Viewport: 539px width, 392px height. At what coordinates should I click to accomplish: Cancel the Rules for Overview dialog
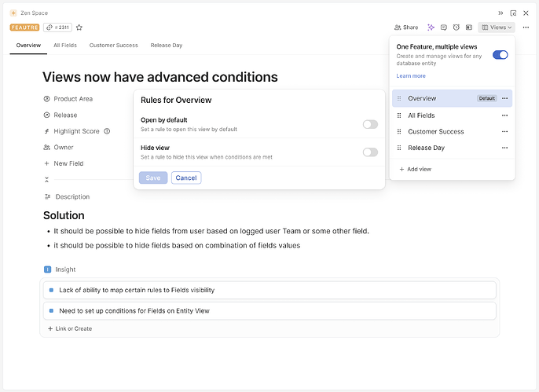coord(186,178)
